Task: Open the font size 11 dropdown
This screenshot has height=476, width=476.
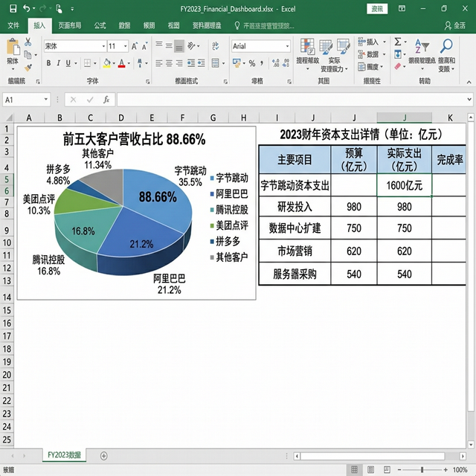Action: [124, 46]
